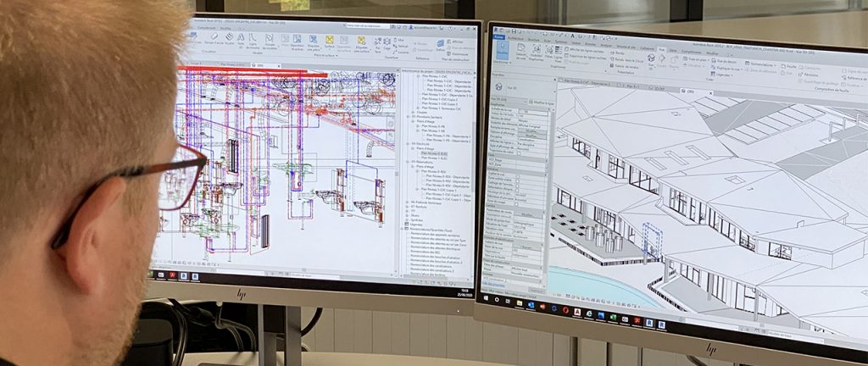Click the Appliquer button in Properties

[x=537, y=290]
